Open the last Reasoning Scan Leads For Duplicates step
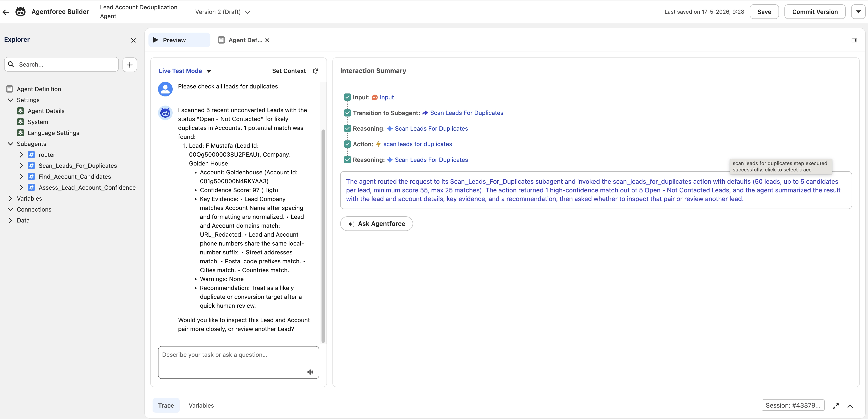Screen dimensions: 868x419 point(431,160)
